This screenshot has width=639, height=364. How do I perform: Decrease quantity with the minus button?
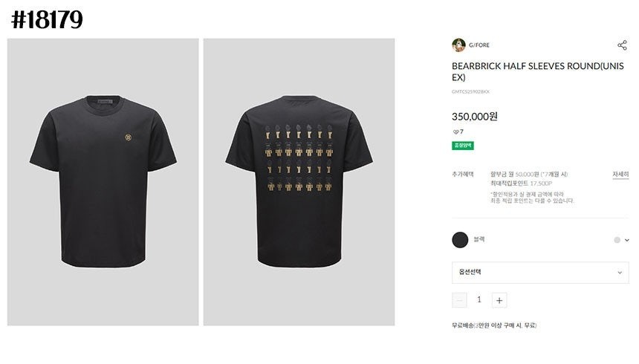tap(459, 300)
